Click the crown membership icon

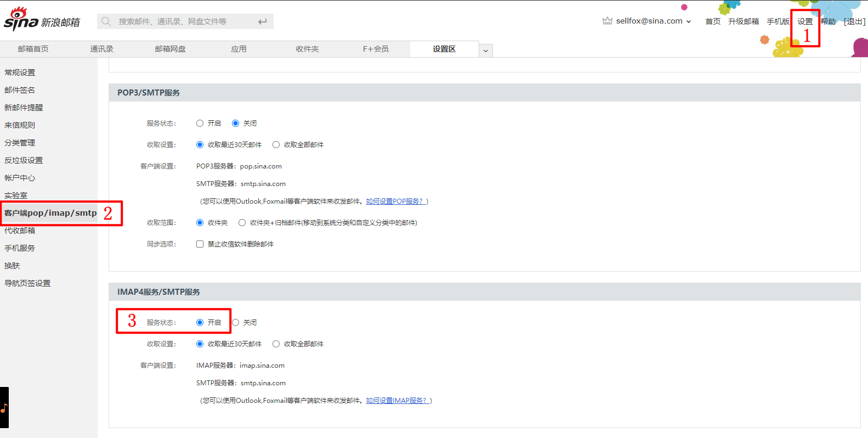coord(607,21)
